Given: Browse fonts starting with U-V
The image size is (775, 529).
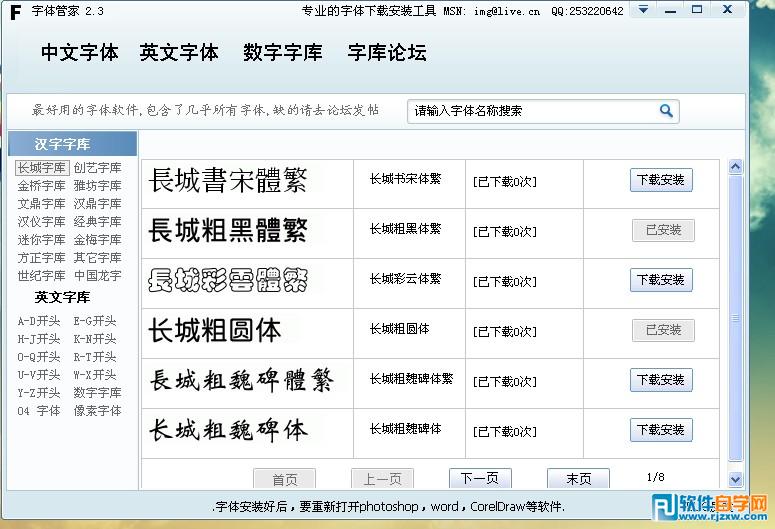Looking at the screenshot, I should tap(39, 374).
